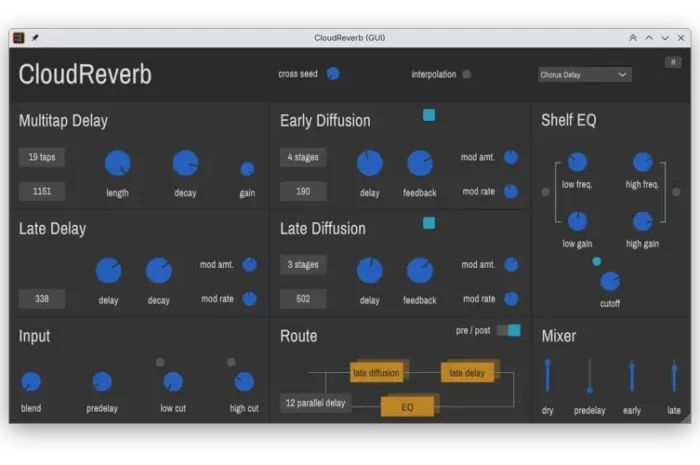Screen dimensions: 700x465
Task: Click the Multitap Delay length knob
Action: point(117,163)
